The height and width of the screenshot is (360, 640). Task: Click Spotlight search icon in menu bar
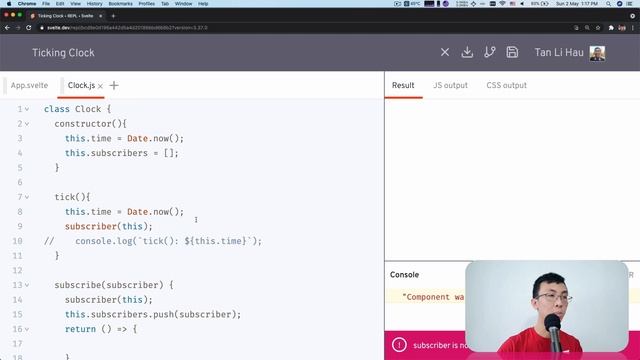pyautogui.click(x=609, y=4)
